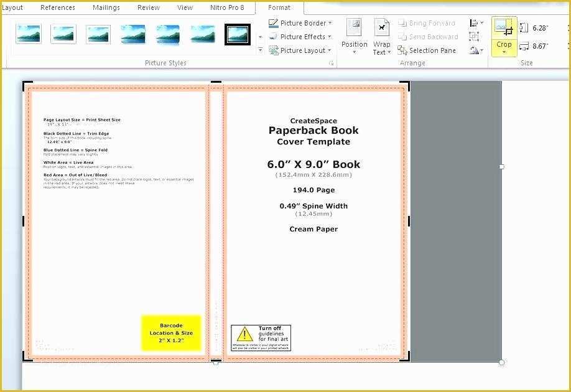Click the '0.49" Spine Width' text
The width and height of the screenshot is (571, 392).
click(x=313, y=206)
